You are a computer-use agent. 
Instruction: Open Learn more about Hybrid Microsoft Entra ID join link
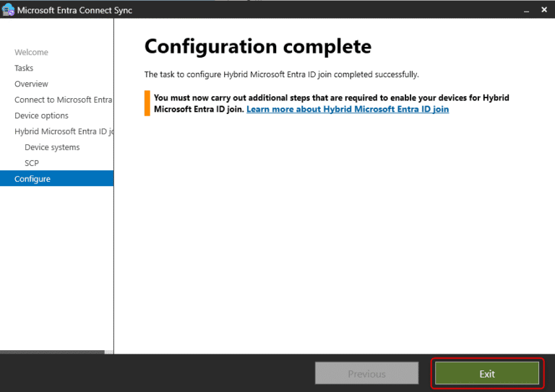[348, 109]
